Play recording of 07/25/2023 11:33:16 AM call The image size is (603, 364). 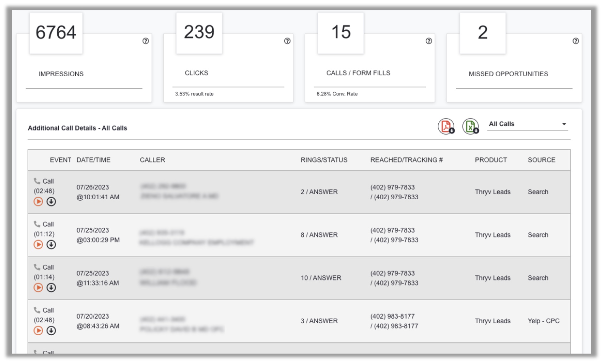click(x=38, y=287)
